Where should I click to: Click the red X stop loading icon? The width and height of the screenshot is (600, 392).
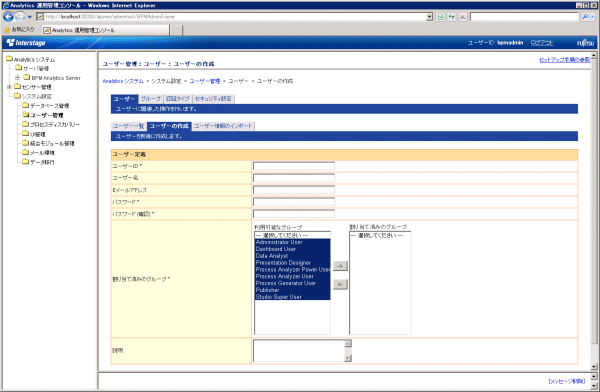tap(463, 17)
